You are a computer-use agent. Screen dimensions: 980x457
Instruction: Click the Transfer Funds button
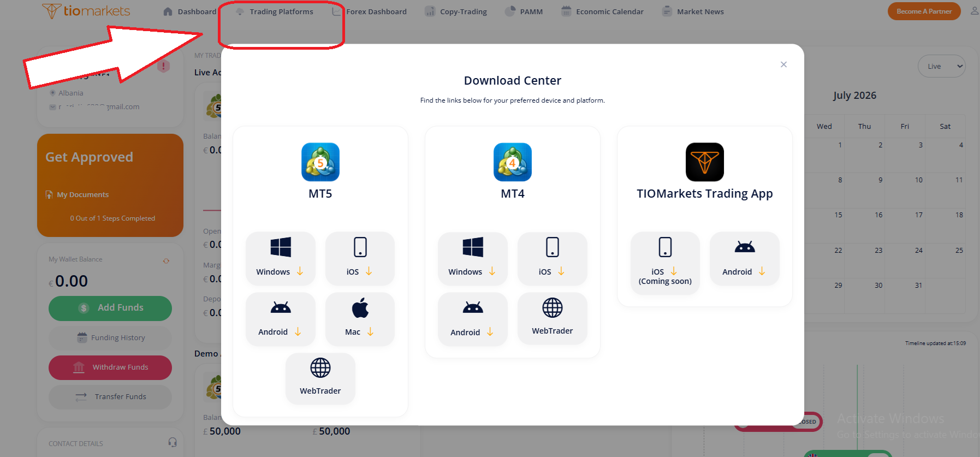[x=110, y=397]
